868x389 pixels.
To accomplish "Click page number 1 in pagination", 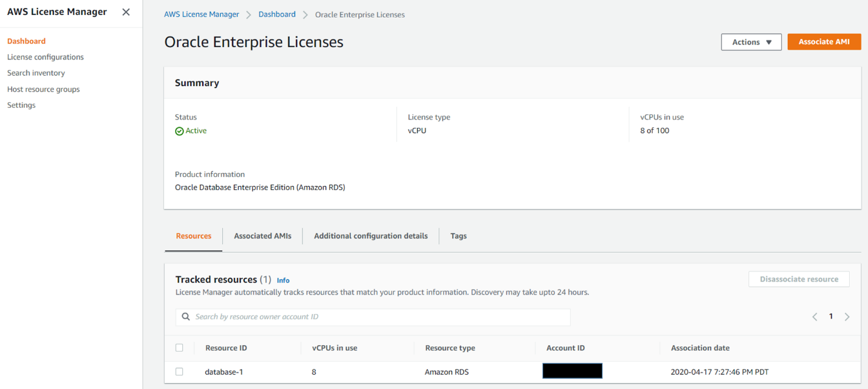I will pos(831,317).
